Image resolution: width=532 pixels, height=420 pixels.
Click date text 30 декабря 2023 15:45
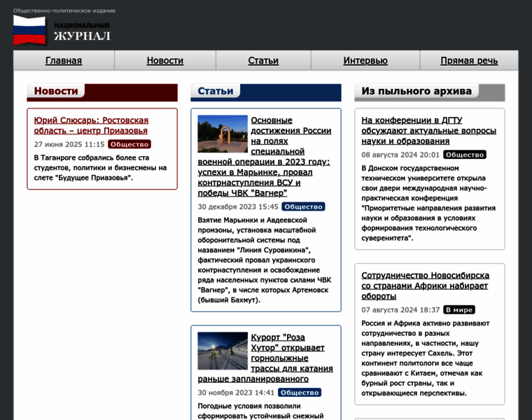pos(238,206)
